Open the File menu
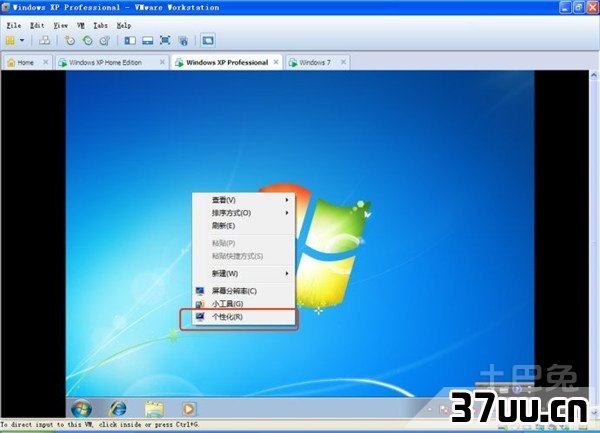The image size is (600, 433). 14,26
